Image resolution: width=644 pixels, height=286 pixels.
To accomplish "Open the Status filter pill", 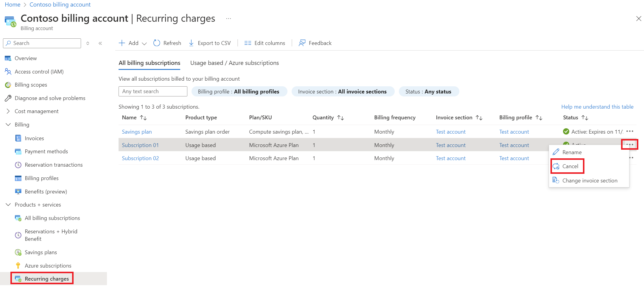I will pos(428,92).
